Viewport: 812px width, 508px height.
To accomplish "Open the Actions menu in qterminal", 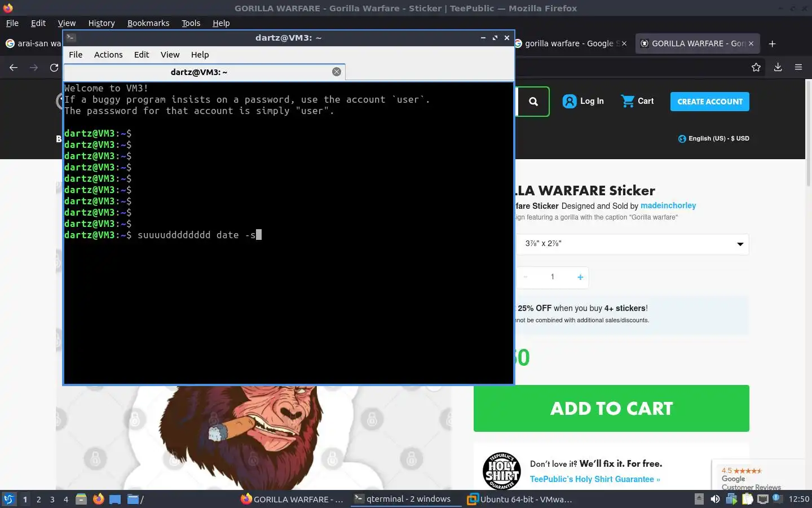I will 108,55.
